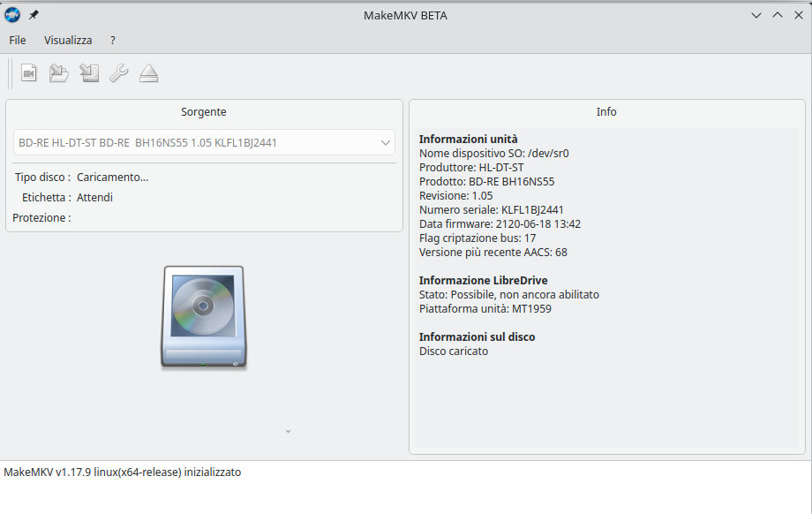Click the 'Informazioni sul disco' heading
Viewport: 812px width, 514px height.
(x=477, y=336)
